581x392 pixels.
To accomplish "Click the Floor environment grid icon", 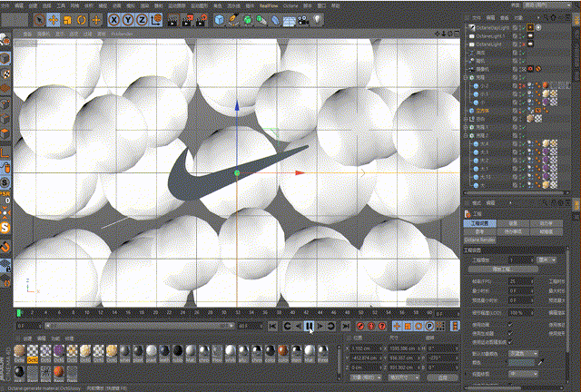I will 289,20.
